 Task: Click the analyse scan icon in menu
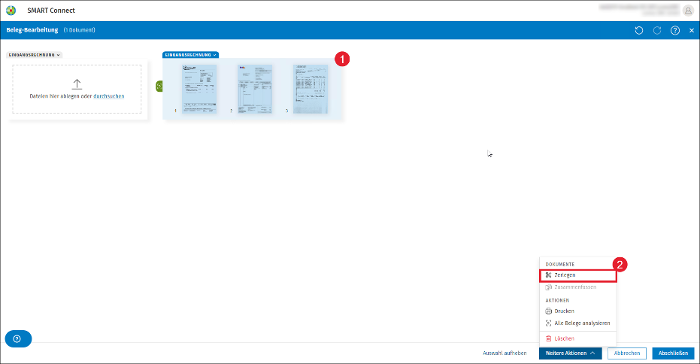[548, 323]
